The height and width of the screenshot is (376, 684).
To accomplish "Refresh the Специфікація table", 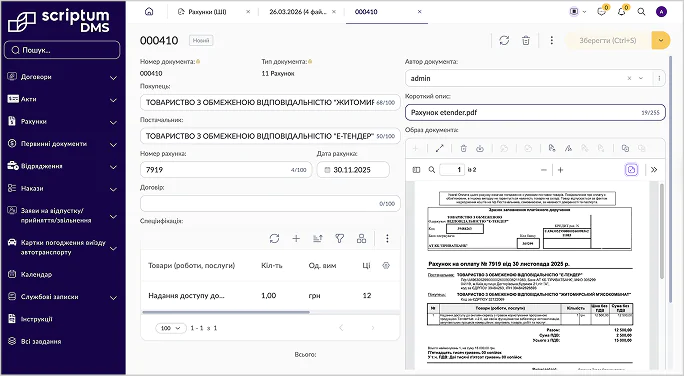I will (x=274, y=239).
